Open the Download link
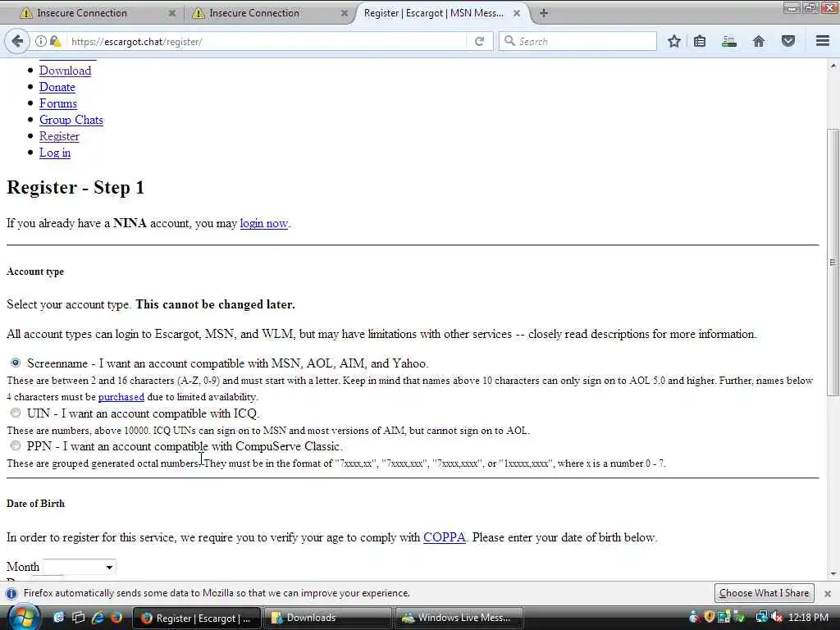Image resolution: width=840 pixels, height=630 pixels. pyautogui.click(x=66, y=71)
